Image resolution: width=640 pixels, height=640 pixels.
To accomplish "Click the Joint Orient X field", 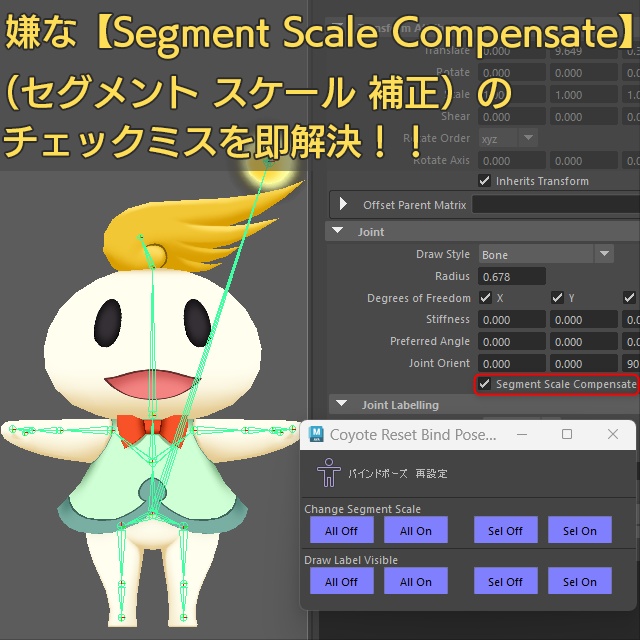I will click(x=512, y=363).
